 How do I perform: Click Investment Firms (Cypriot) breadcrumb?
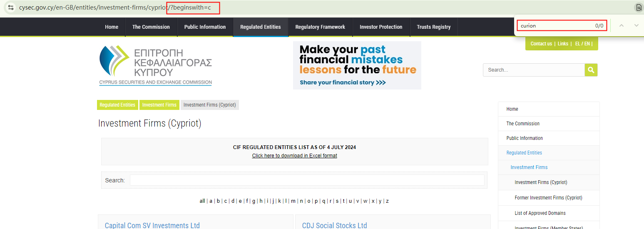(210, 105)
